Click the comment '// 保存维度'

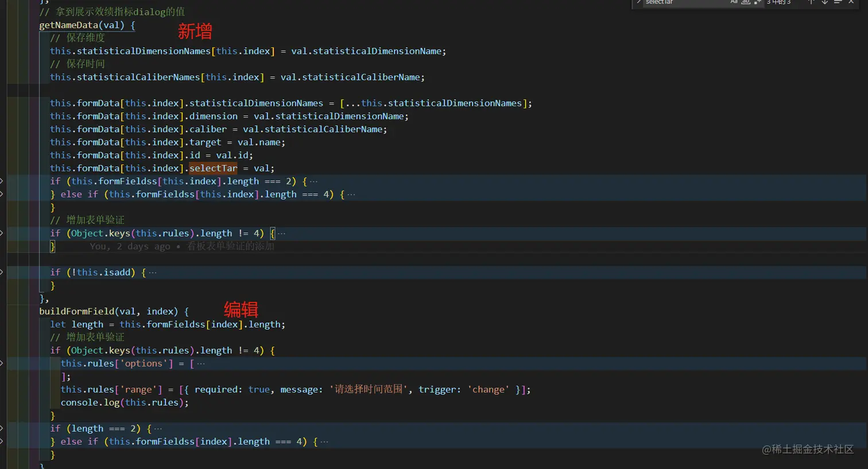[77, 38]
